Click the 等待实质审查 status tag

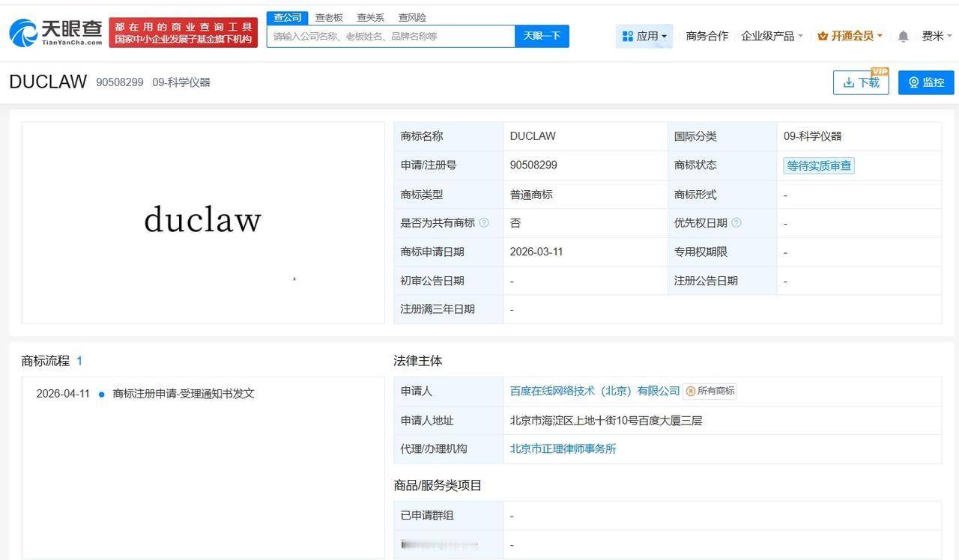tap(818, 165)
